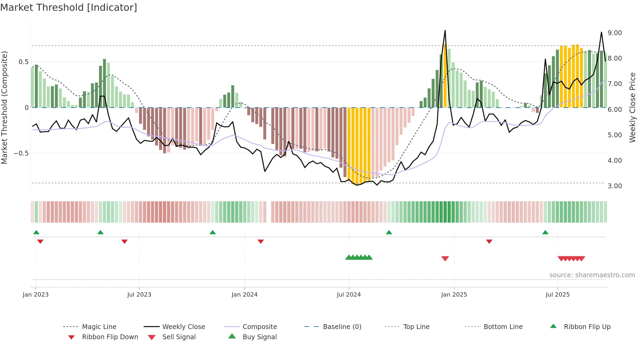This screenshot has width=644, height=362.
Task: Click the first Sell Signal triangle at Jul 2025
Action: click(x=561, y=258)
